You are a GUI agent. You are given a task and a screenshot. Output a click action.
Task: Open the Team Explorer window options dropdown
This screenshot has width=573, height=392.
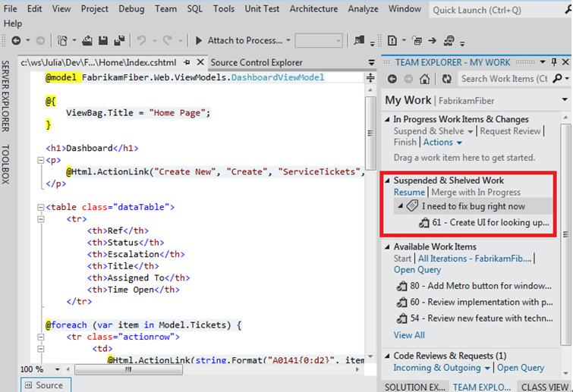[x=543, y=62]
